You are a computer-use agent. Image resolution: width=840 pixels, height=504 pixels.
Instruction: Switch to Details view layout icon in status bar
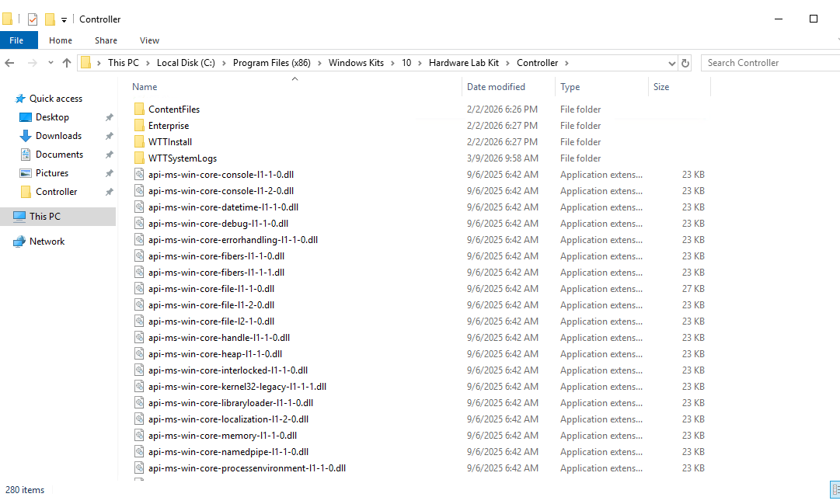[x=835, y=489]
